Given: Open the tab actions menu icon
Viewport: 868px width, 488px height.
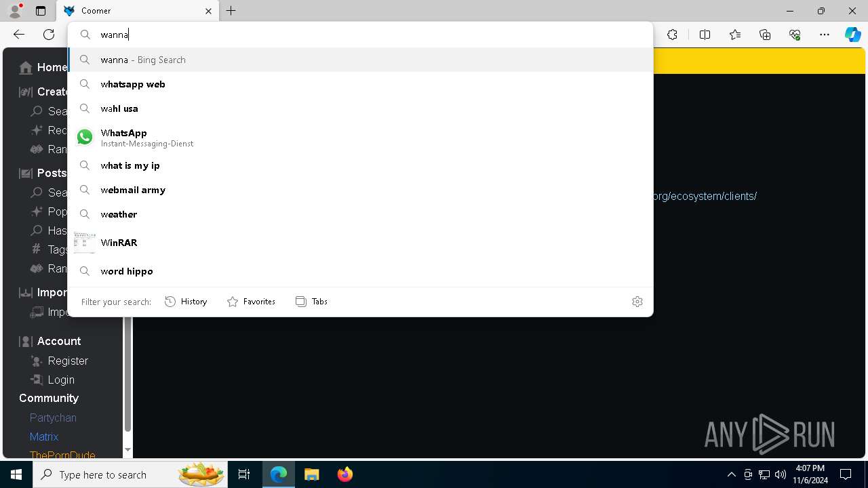Looking at the screenshot, I should tap(41, 11).
